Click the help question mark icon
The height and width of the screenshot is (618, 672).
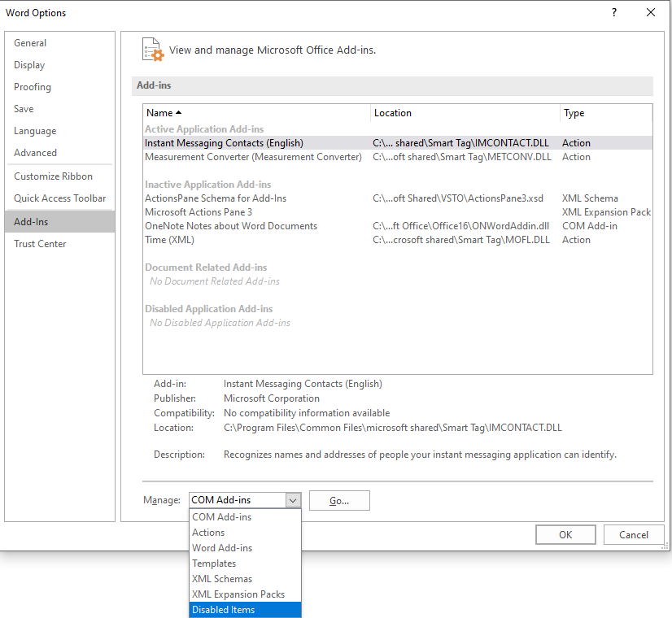pyautogui.click(x=614, y=12)
